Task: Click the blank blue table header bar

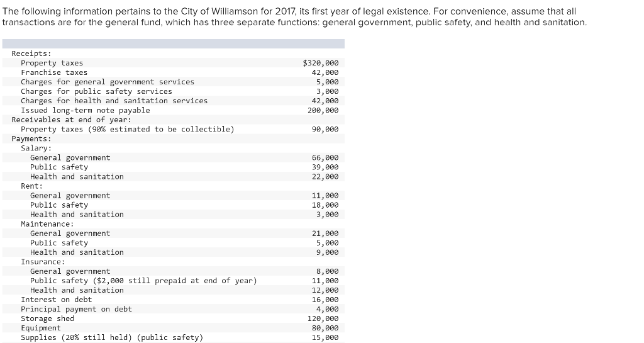Action: [174, 43]
